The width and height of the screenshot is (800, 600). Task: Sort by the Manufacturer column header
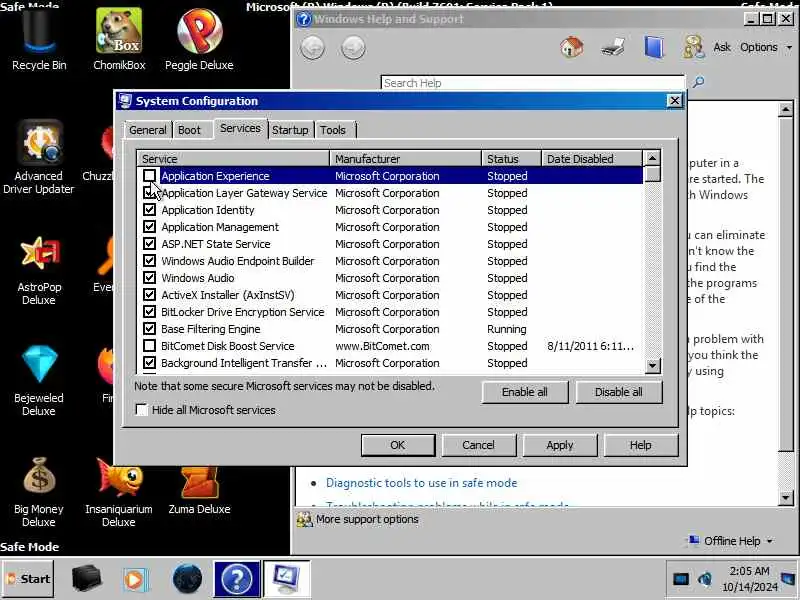[406, 159]
